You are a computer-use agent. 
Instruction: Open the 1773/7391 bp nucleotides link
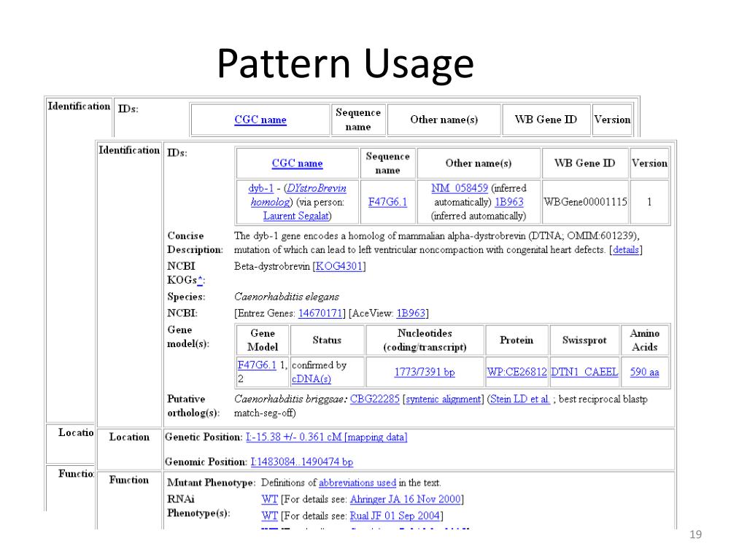click(425, 372)
